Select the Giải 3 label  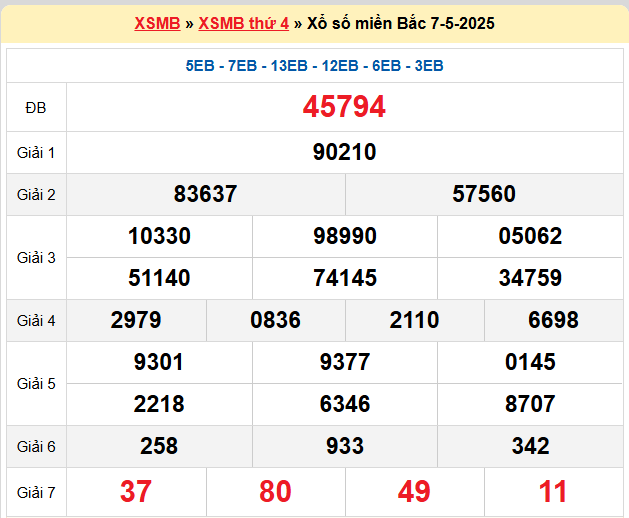click(x=36, y=258)
